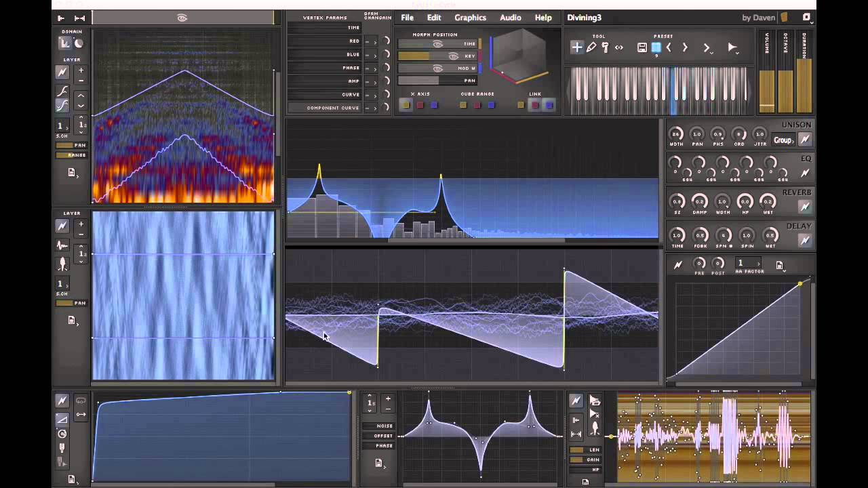The image size is (868, 488).
Task: Go to the previous preset
Action: (x=669, y=47)
